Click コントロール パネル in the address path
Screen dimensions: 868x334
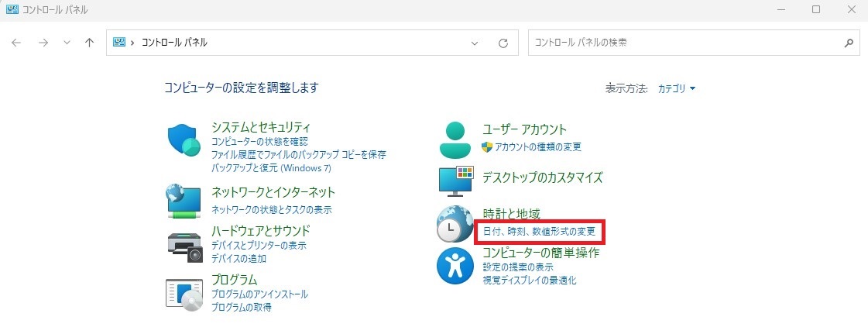[x=174, y=42]
